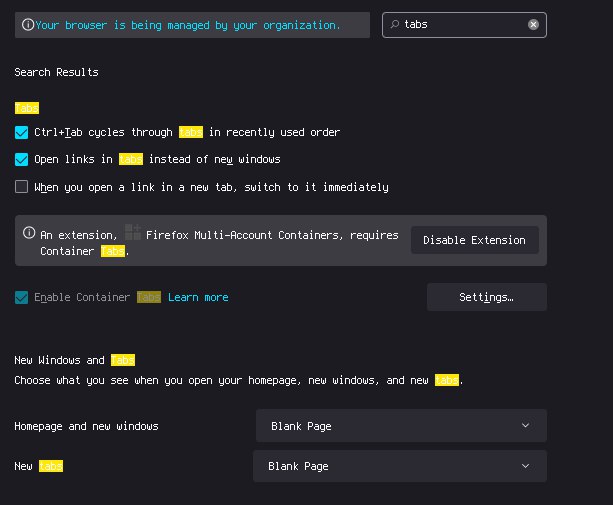Open container tabs Settings… button
613x505 pixels.
tap(486, 297)
